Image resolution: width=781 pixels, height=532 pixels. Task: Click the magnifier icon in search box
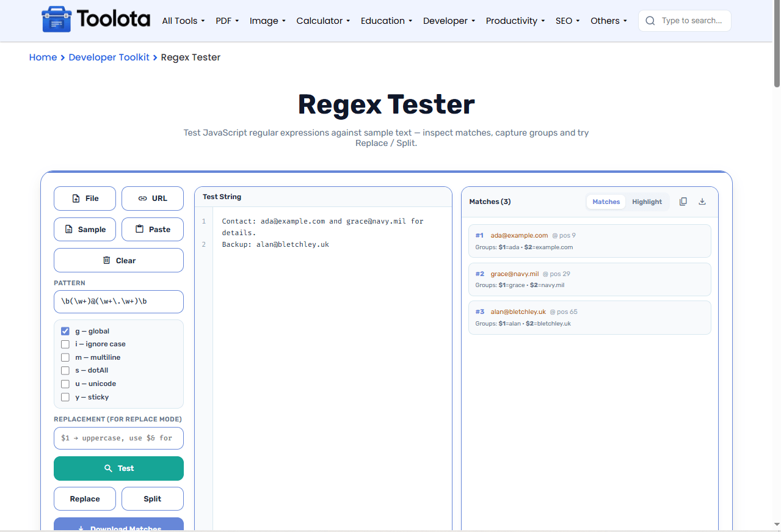tap(650, 21)
